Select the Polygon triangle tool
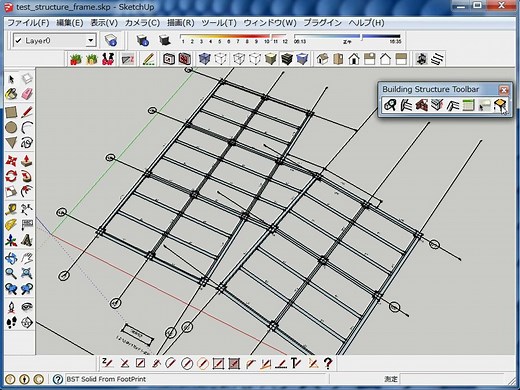 pyautogui.click(x=11, y=143)
